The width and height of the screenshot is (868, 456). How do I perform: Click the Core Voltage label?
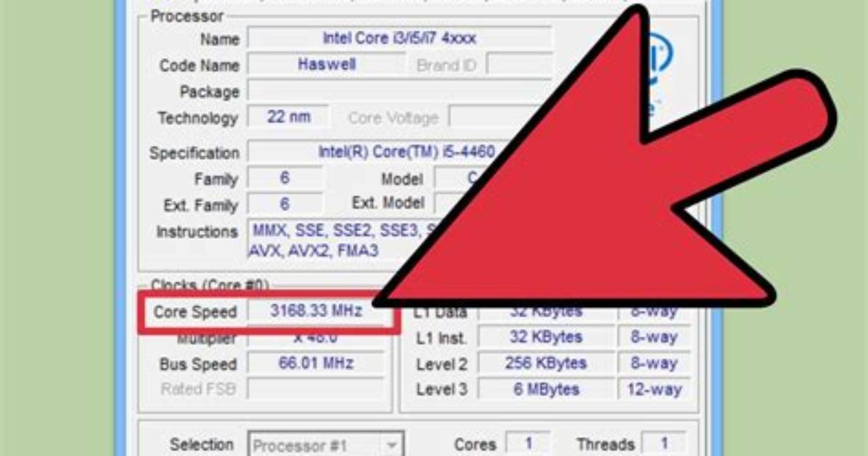[393, 118]
